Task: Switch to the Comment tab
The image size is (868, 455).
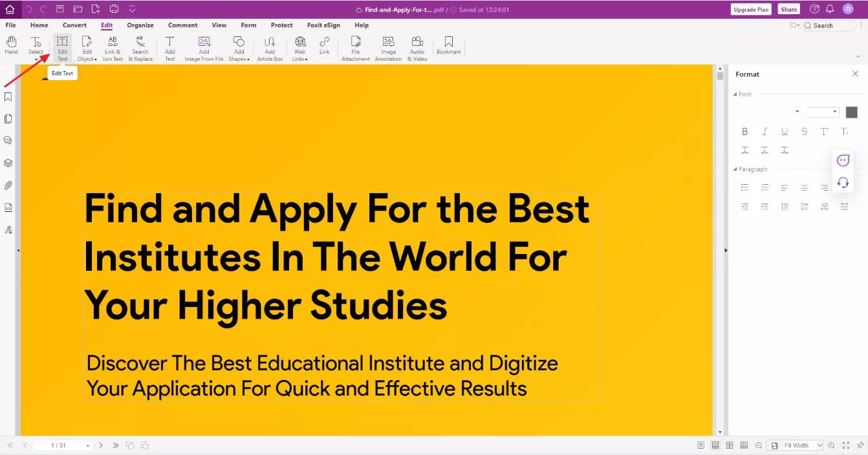Action: (x=183, y=25)
